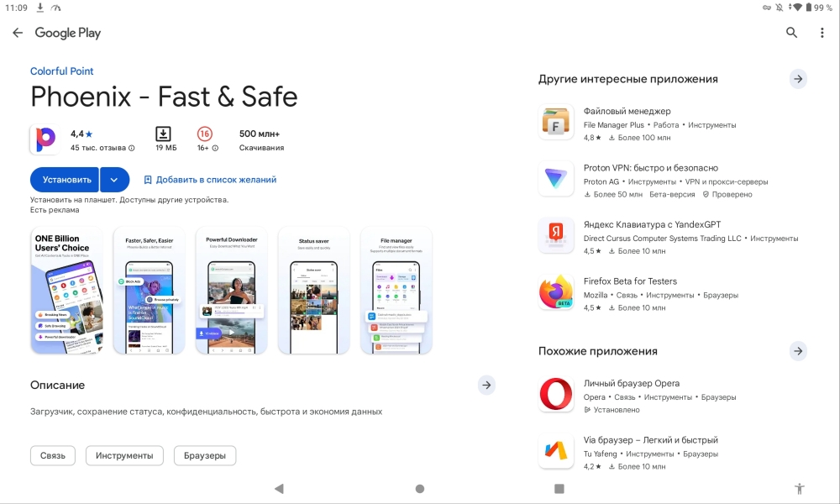Tap the Firefox Beta app icon

click(x=555, y=292)
